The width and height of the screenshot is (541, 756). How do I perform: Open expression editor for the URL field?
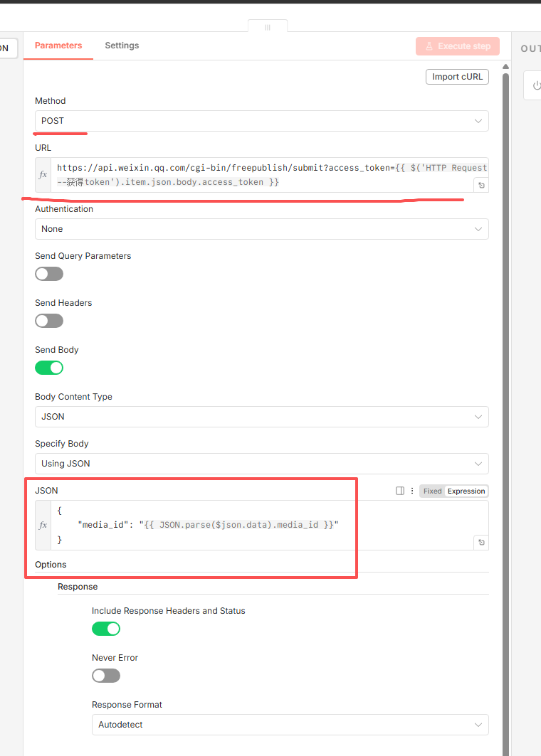pyautogui.click(x=481, y=185)
